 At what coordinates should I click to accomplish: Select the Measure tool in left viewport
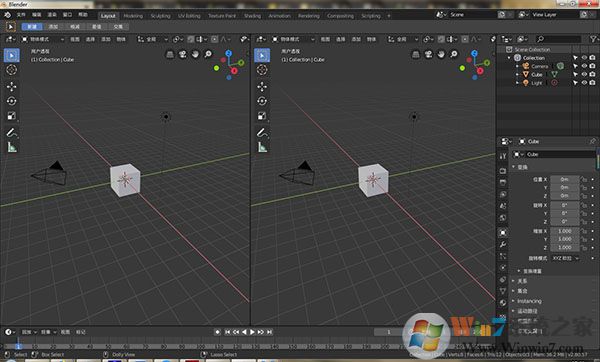point(11,147)
